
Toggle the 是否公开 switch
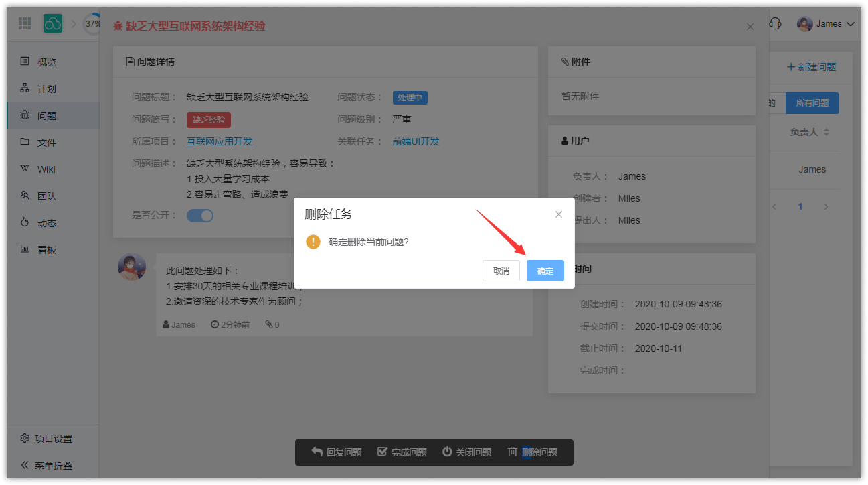[x=200, y=215]
